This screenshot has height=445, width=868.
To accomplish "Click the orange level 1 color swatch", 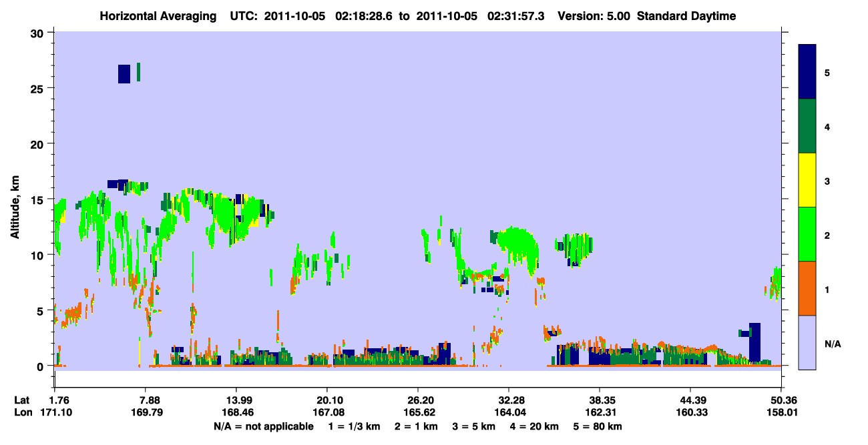I will tap(807, 288).
